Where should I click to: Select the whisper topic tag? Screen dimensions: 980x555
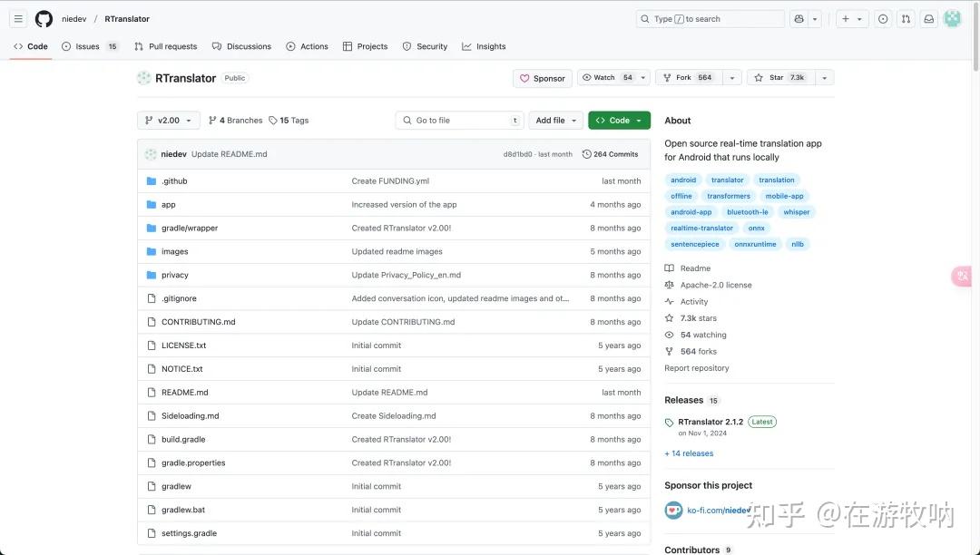797,212
